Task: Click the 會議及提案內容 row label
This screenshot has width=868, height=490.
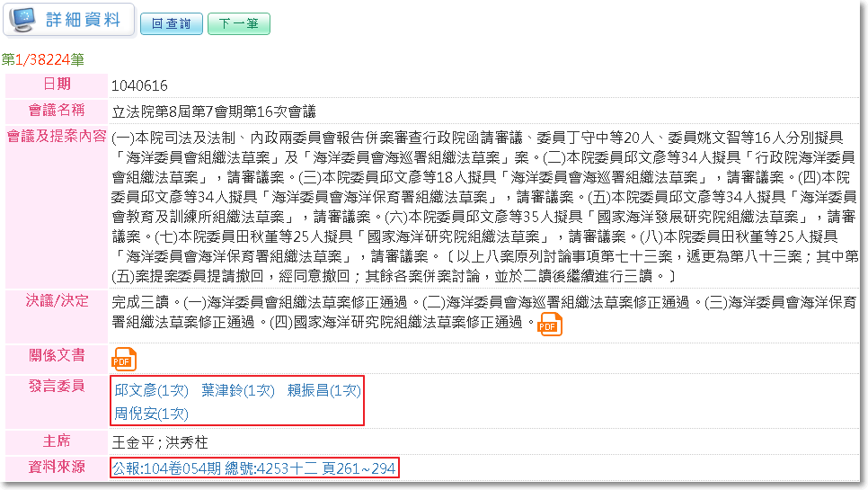Action: pos(57,137)
